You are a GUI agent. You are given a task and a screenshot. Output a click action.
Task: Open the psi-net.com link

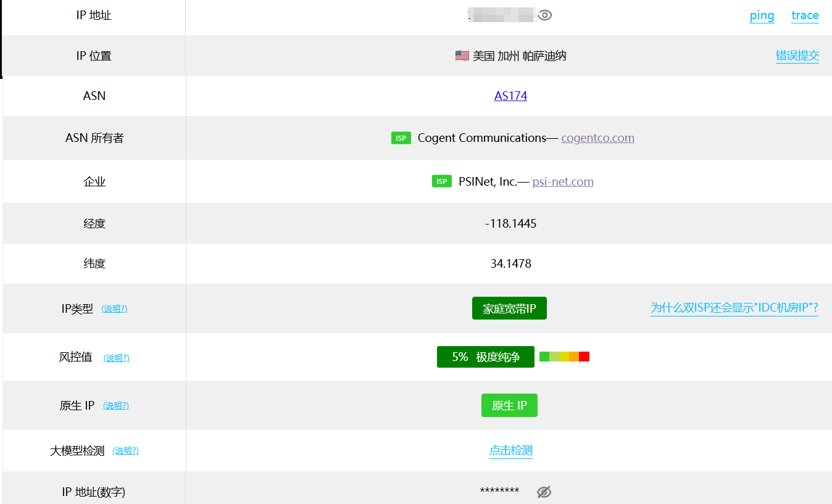coord(563,182)
